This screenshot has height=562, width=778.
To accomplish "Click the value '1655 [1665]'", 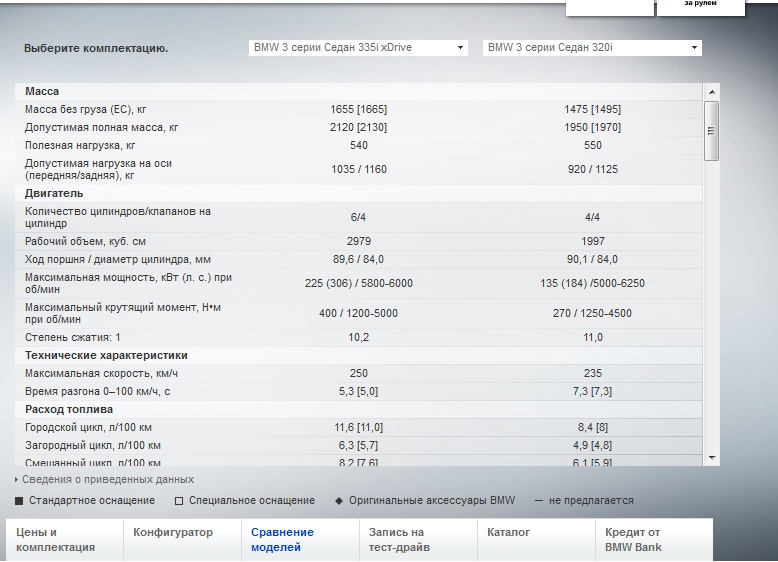I will [358, 109].
